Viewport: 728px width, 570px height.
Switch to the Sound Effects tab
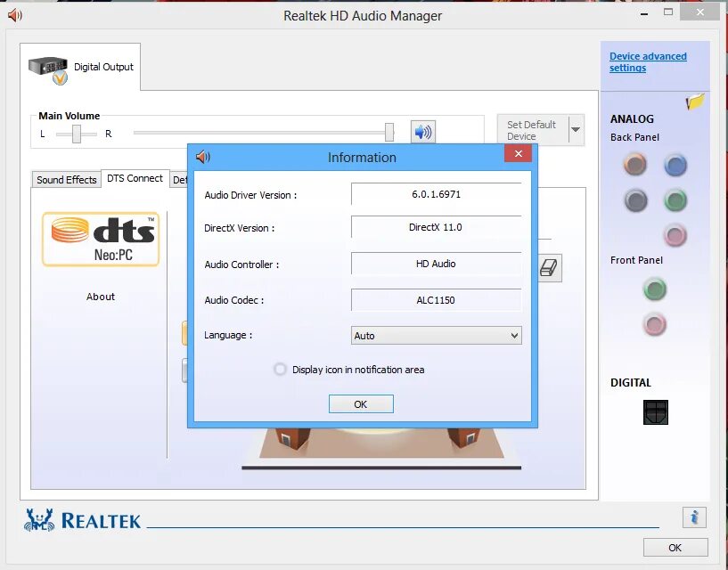(x=67, y=180)
